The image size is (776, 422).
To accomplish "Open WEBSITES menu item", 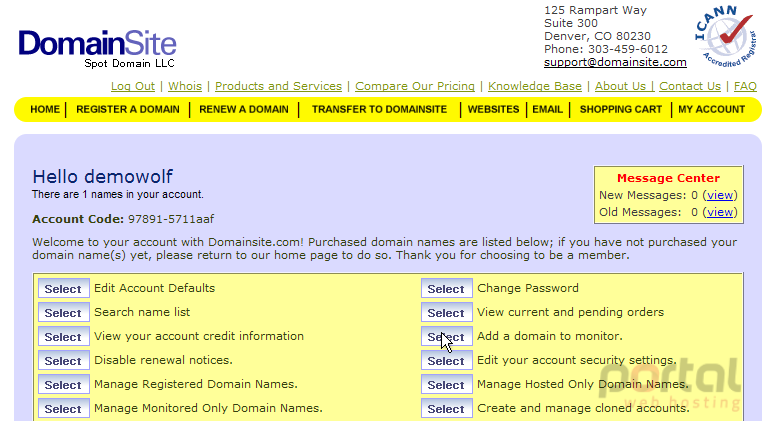I will pos(493,109).
